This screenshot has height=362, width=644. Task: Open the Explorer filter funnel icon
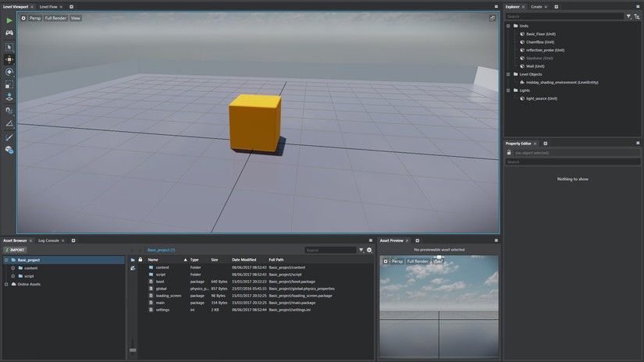pyautogui.click(x=628, y=16)
